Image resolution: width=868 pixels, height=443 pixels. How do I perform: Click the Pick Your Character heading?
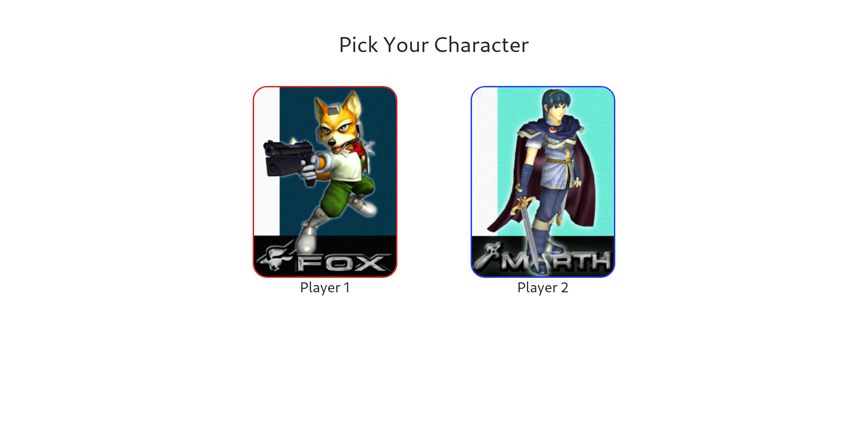pos(434,45)
